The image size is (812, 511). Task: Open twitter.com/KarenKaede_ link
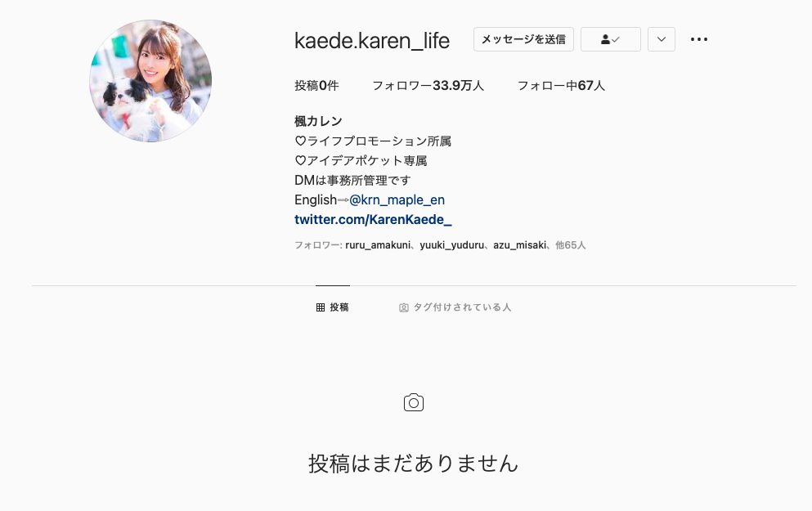click(373, 219)
